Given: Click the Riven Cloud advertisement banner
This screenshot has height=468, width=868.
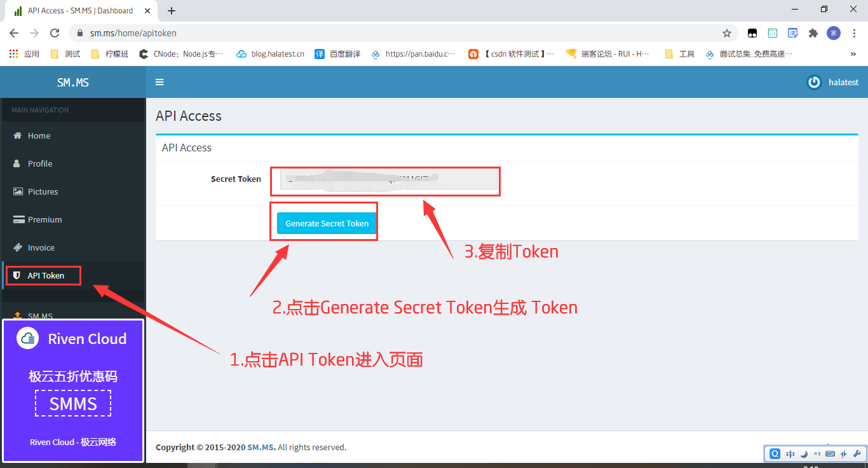Looking at the screenshot, I should [x=73, y=390].
